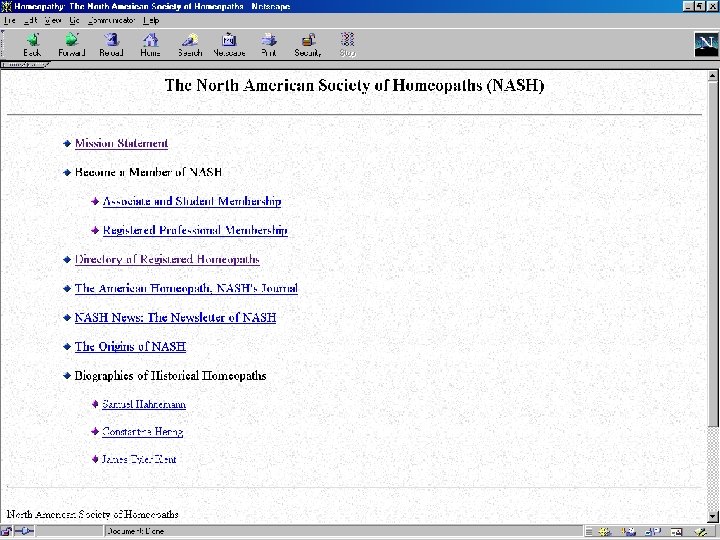The height and width of the screenshot is (540, 720).
Task: Open the Search toolbar button
Action: (190, 45)
